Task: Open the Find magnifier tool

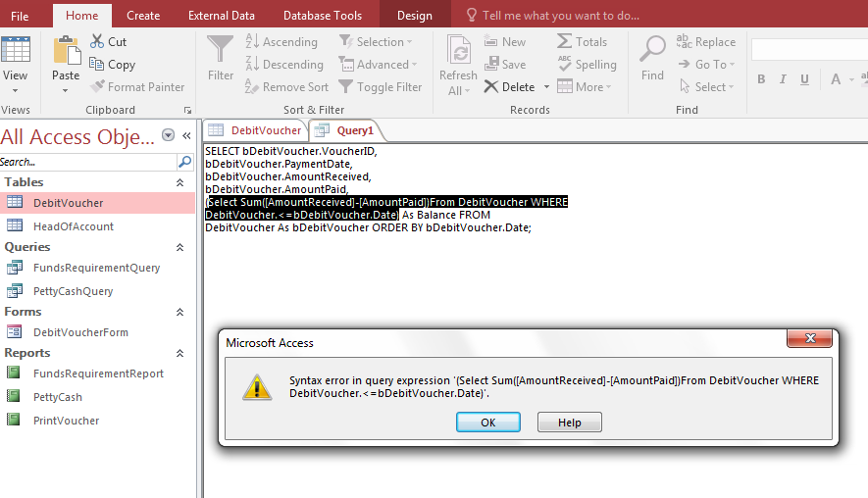Action: click(652, 50)
